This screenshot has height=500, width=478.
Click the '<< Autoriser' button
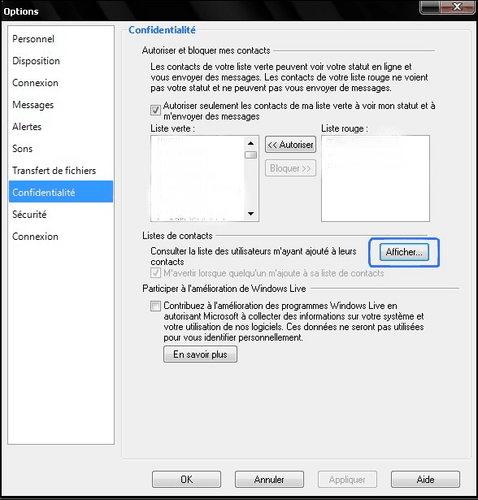tap(290, 145)
